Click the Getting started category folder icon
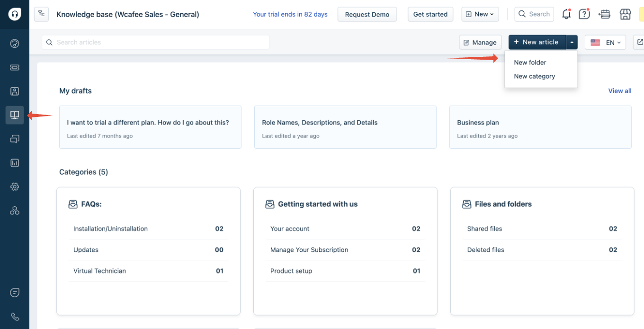This screenshot has height=329, width=644. (270, 204)
